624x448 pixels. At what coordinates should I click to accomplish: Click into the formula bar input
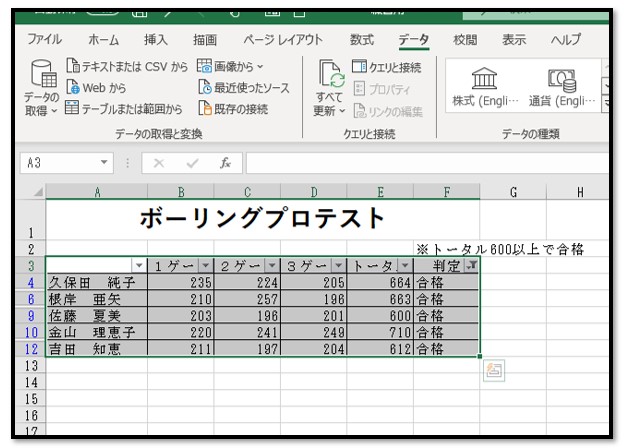tap(427, 163)
